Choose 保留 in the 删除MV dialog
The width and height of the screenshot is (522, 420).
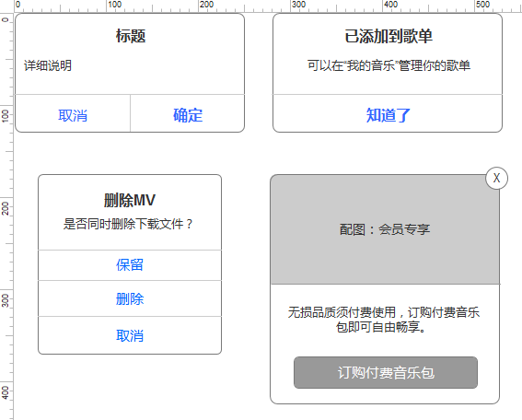click(130, 265)
